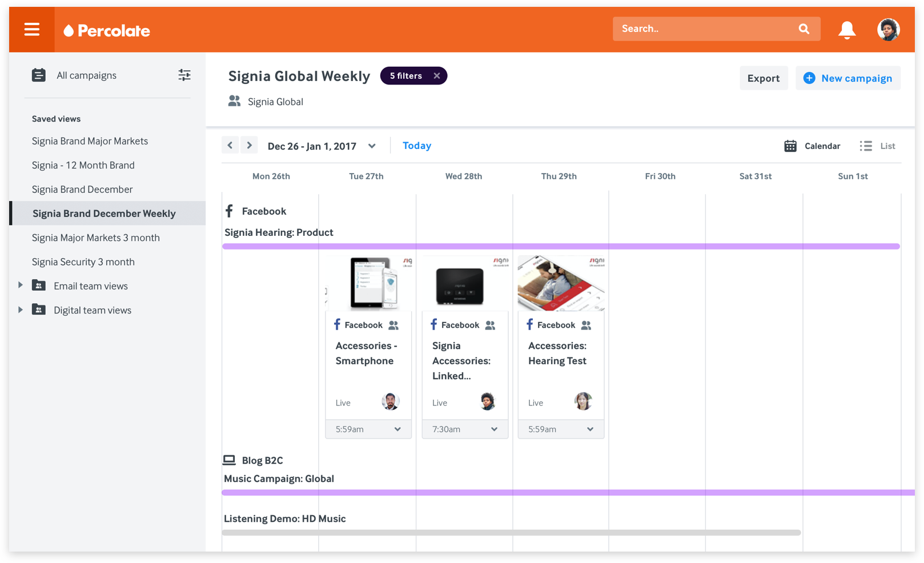Image resolution: width=924 pixels, height=563 pixels.
Task: Click Facebook channel row icon
Action: click(230, 211)
